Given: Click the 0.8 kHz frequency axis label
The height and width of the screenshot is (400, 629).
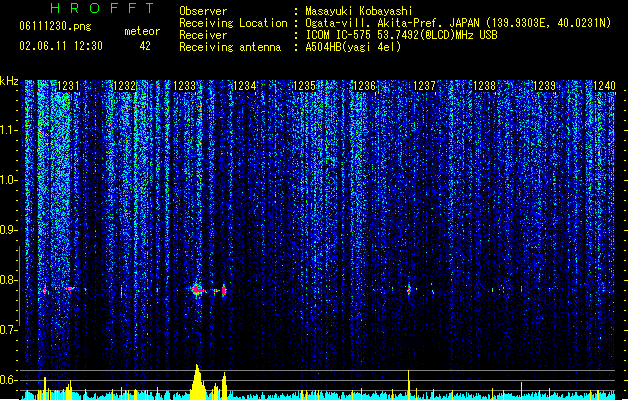Looking at the screenshot, I should pyautogui.click(x=9, y=280).
